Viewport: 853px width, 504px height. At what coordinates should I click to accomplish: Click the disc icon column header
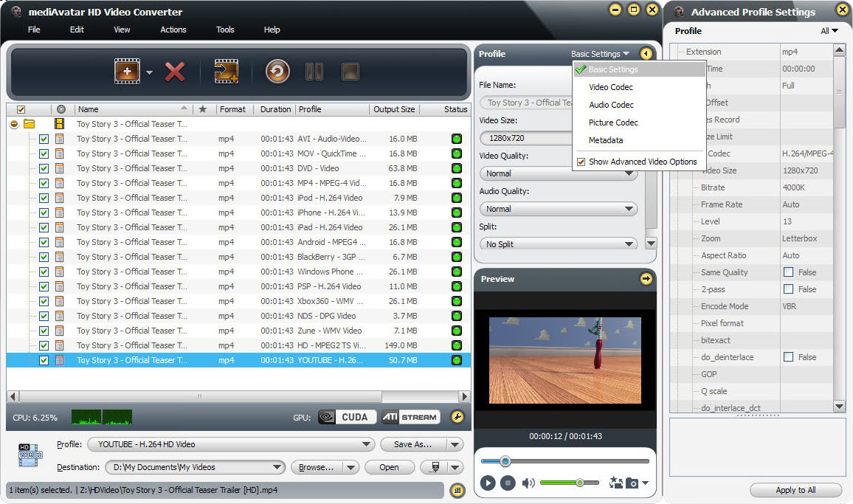point(61,109)
